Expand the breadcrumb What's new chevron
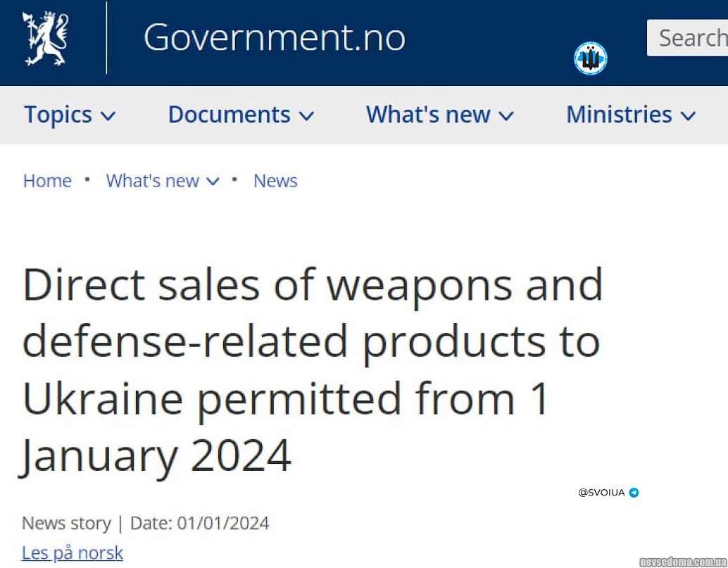This screenshot has height=568, width=728. tap(213, 182)
